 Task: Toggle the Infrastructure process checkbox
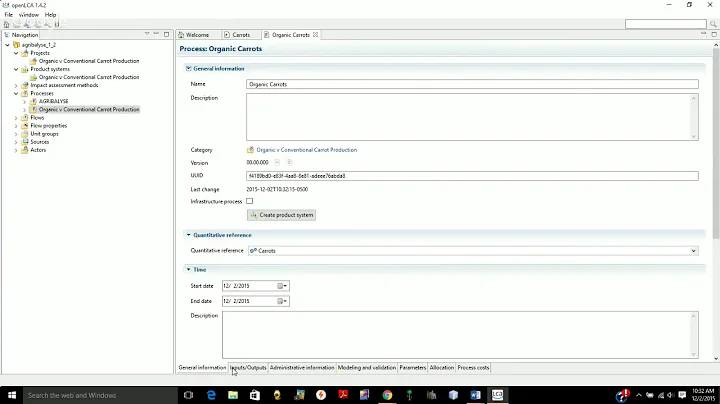coord(249,201)
